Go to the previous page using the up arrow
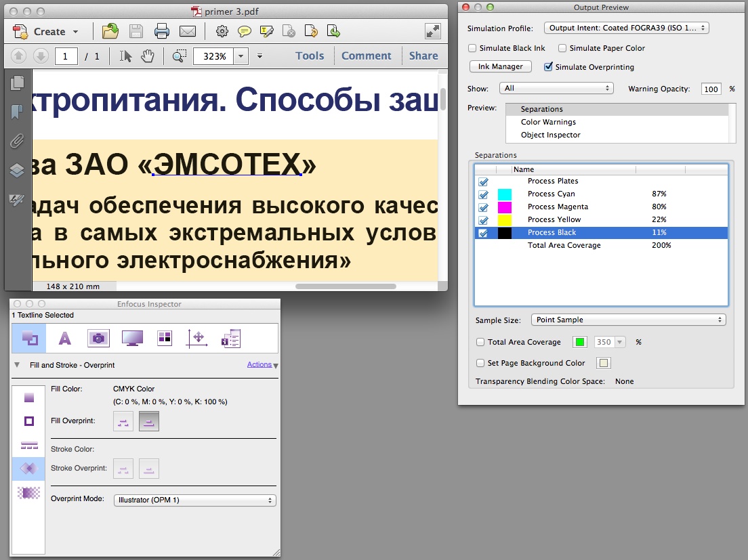 coord(18,56)
